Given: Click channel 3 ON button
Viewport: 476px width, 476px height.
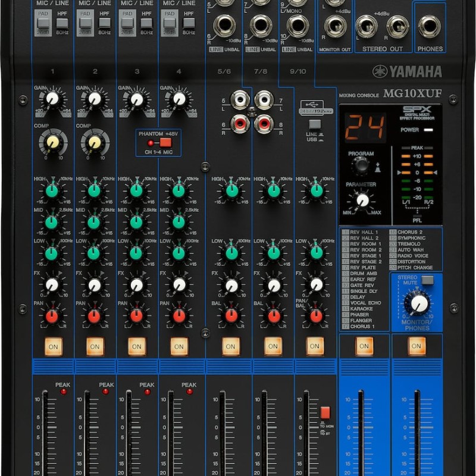Looking at the screenshot, I should click(x=137, y=346).
